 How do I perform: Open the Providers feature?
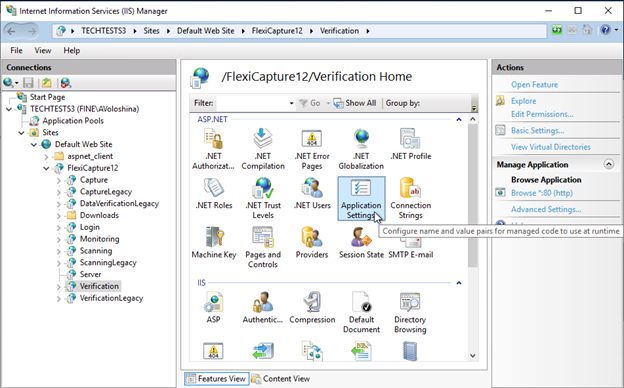coord(312,243)
